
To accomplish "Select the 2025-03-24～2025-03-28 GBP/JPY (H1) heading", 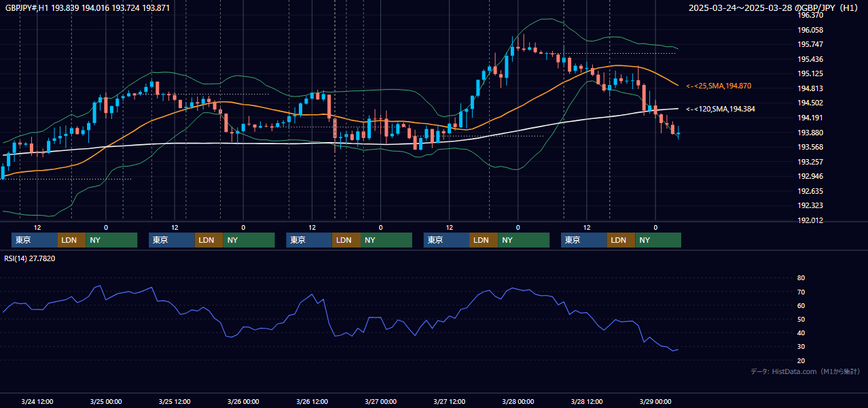I will [x=774, y=8].
